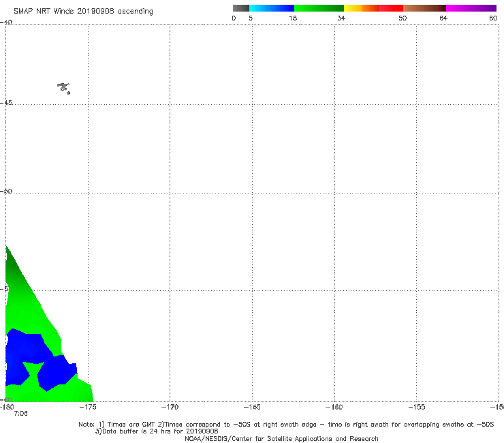504x443 pixels.
Task: Click the swath time '7:08'
Action: (20, 414)
